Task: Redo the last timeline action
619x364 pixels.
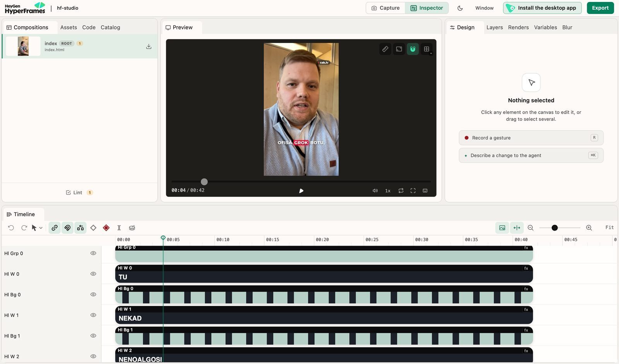Action: [x=24, y=228]
